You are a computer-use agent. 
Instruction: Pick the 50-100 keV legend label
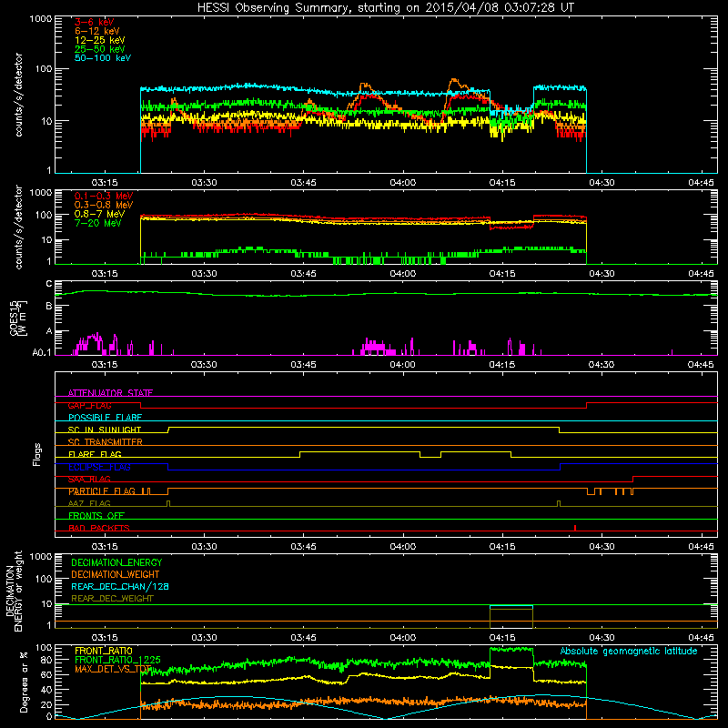(103, 58)
